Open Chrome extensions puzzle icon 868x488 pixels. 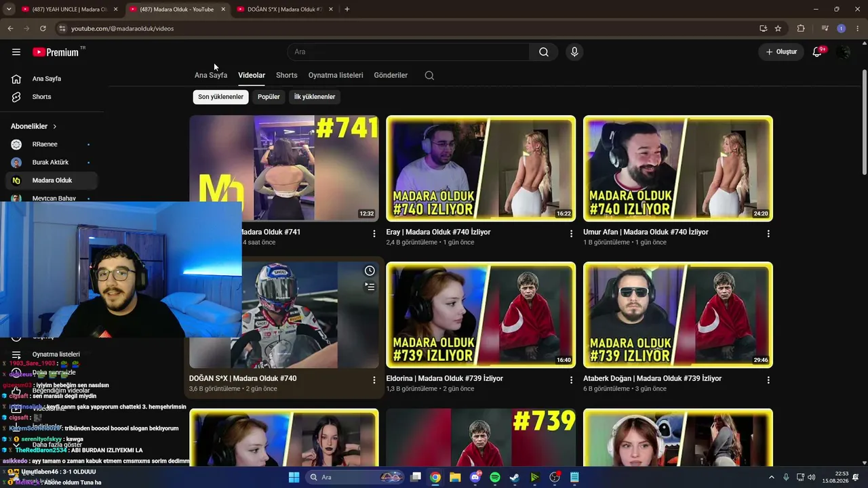tap(801, 28)
